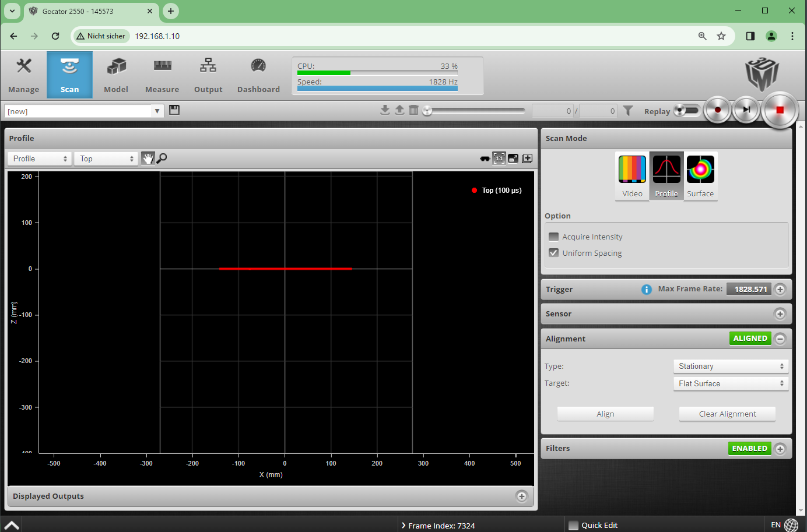Open the Top sensor source dropdown
Screen dimensions: 807x532
pyautogui.click(x=106, y=158)
